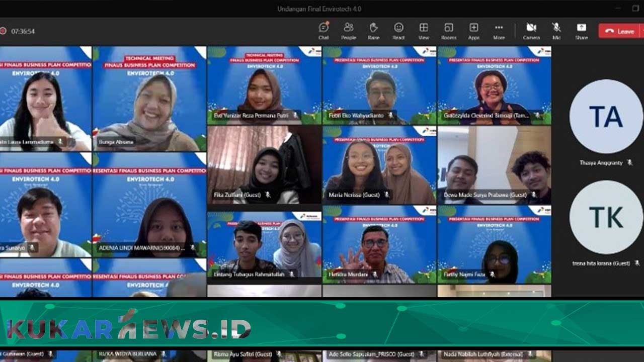Open the Chat panel
Viewport: 644px width, 362px height.
(x=323, y=30)
